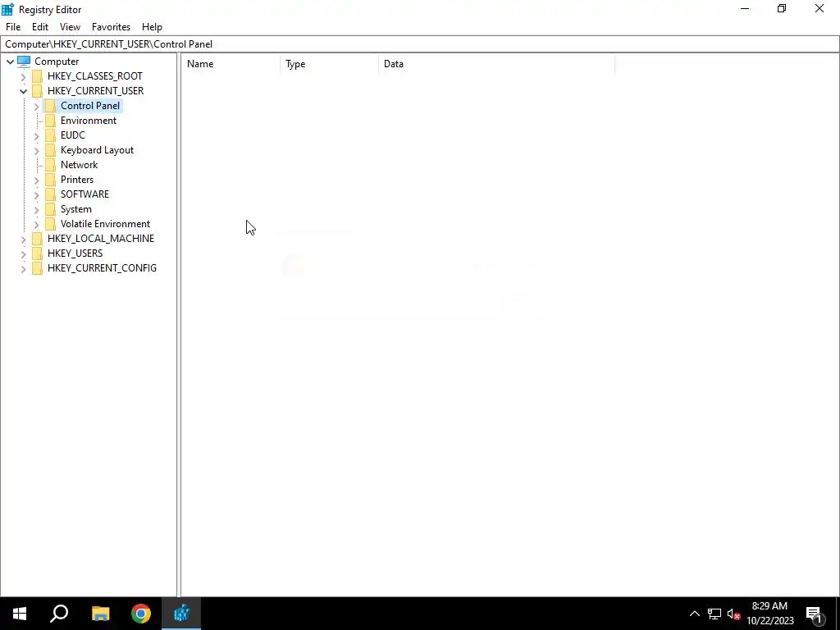
Task: Open the muted volume tray icon
Action: point(734,614)
